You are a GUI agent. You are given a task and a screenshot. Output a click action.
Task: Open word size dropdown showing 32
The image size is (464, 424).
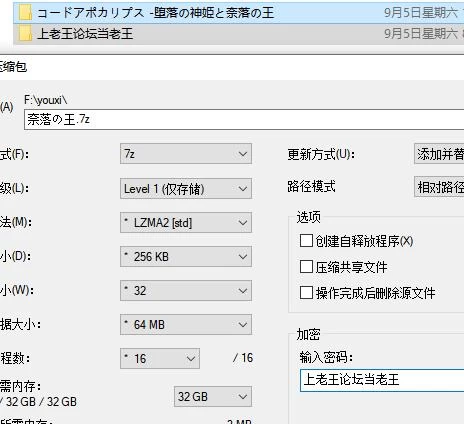[x=186, y=291]
